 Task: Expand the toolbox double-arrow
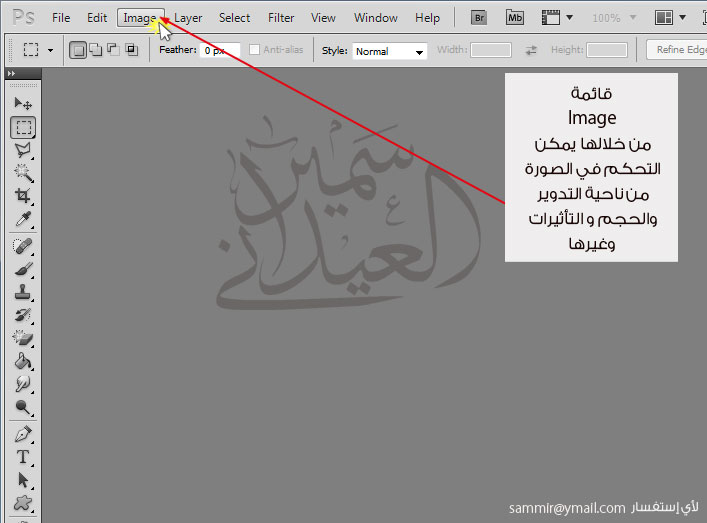pos(12,73)
